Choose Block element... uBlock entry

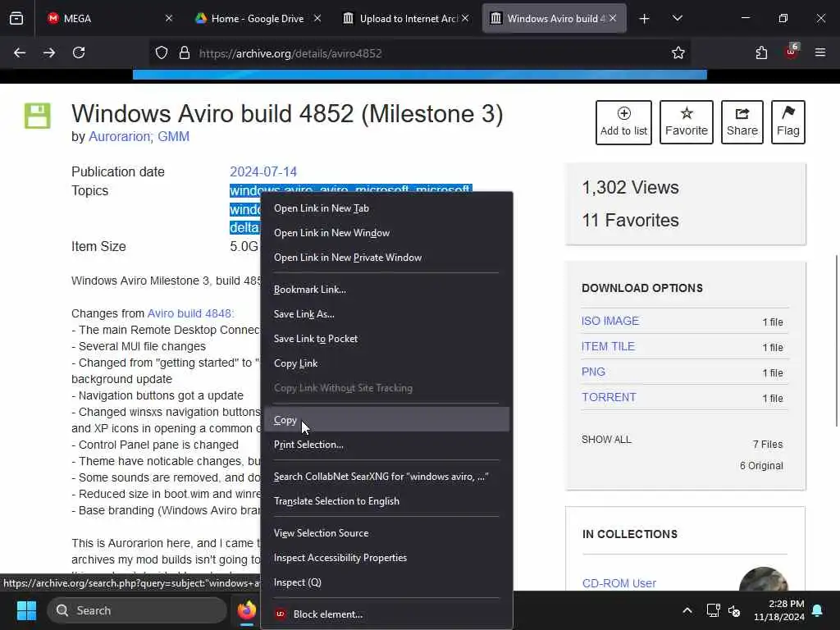[386, 614]
